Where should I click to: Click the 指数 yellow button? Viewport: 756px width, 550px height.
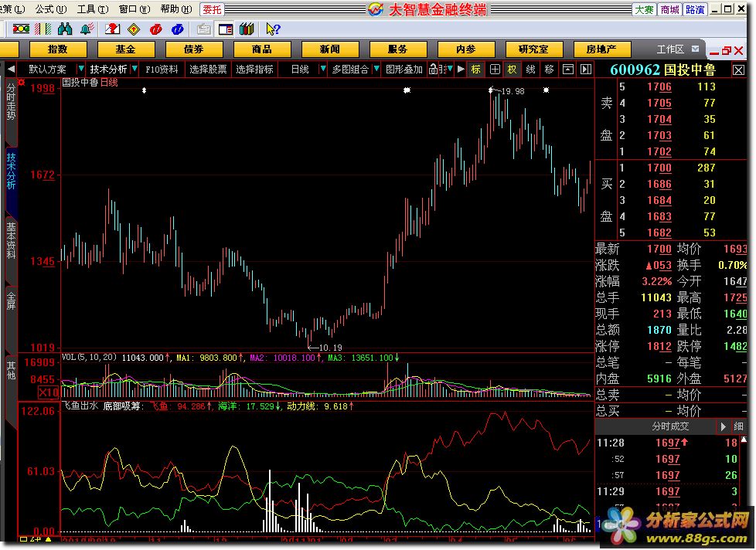coord(58,49)
